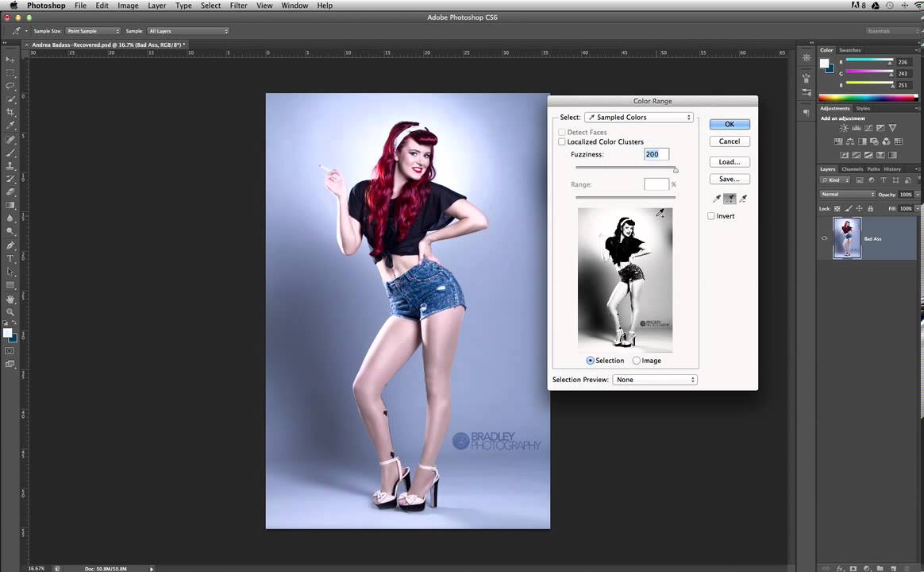This screenshot has width=924, height=572.
Task: Switch to the Channels tab
Action: point(852,169)
